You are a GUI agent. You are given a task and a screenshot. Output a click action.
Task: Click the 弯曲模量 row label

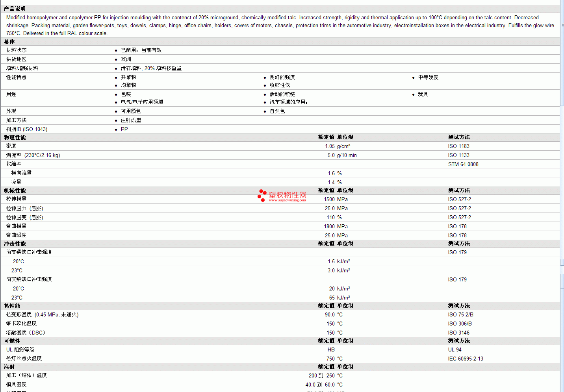click(17, 226)
